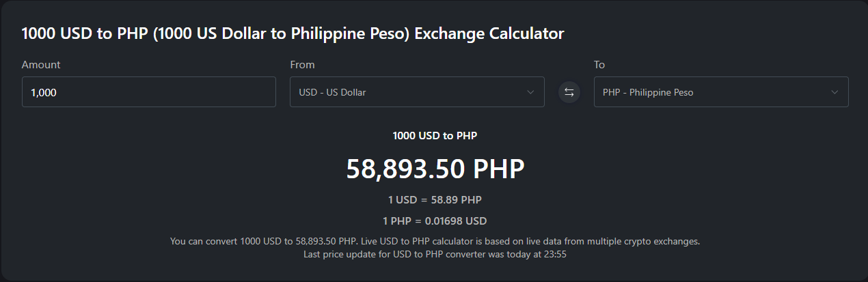
Task: Expand the To currency chevron arrow
Action: [x=835, y=92]
